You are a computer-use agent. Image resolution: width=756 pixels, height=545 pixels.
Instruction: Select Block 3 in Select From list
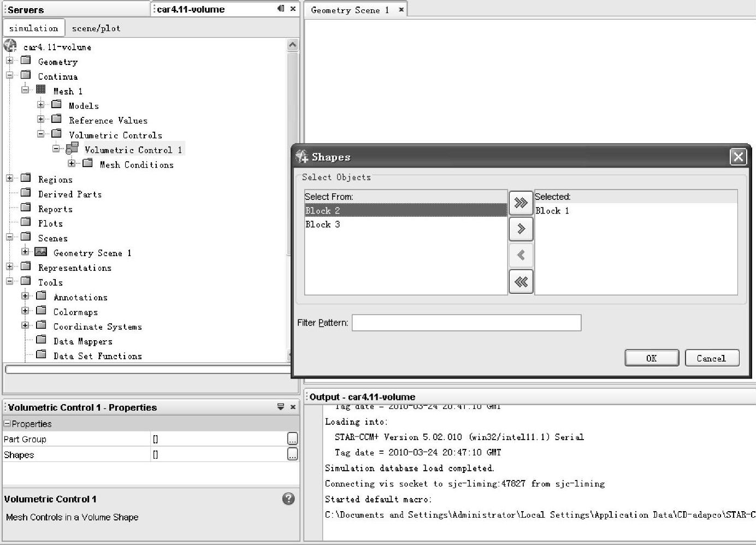pos(406,224)
